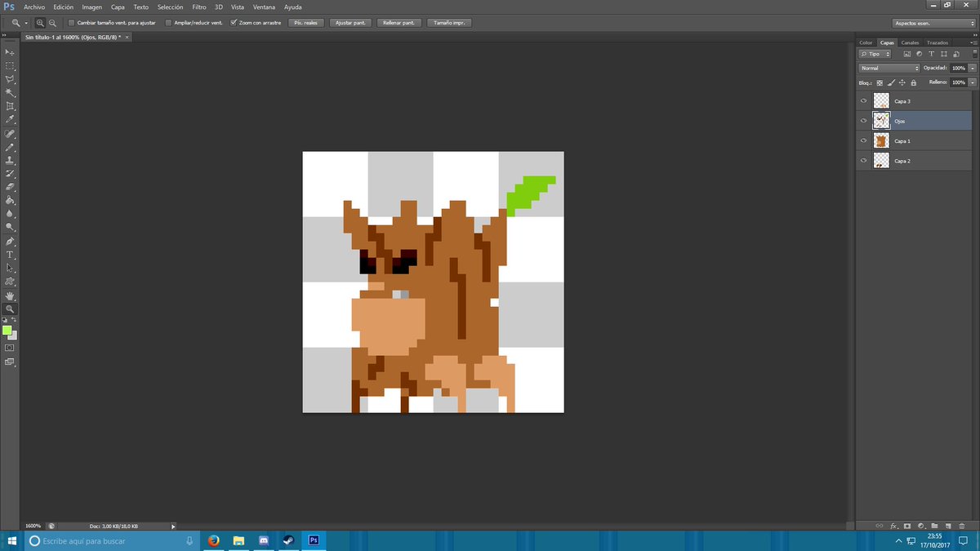Select the Eyedropper tool
The width and height of the screenshot is (980, 551).
pyautogui.click(x=10, y=120)
